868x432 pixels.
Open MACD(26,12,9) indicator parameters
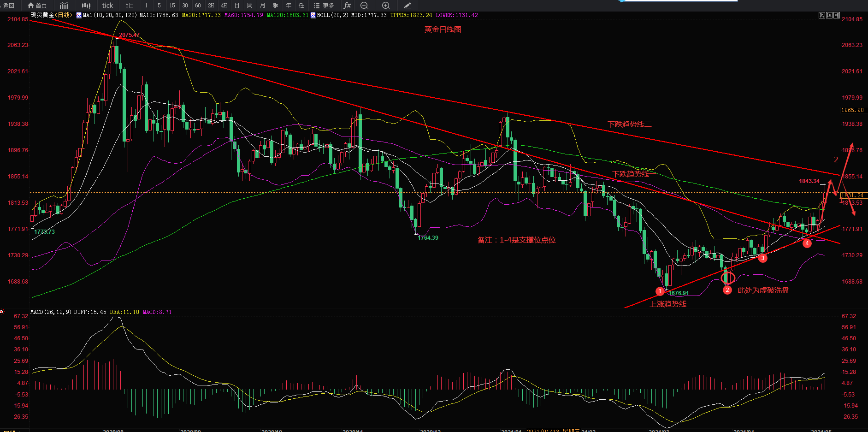(51, 312)
